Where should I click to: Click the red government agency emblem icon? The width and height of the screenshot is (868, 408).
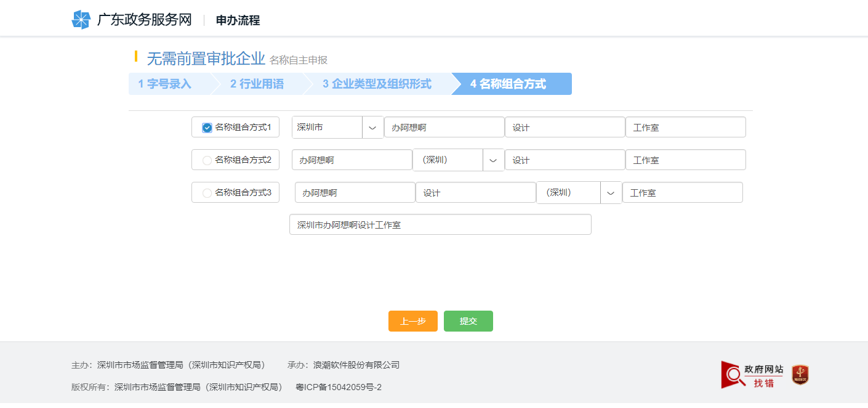[x=800, y=375]
